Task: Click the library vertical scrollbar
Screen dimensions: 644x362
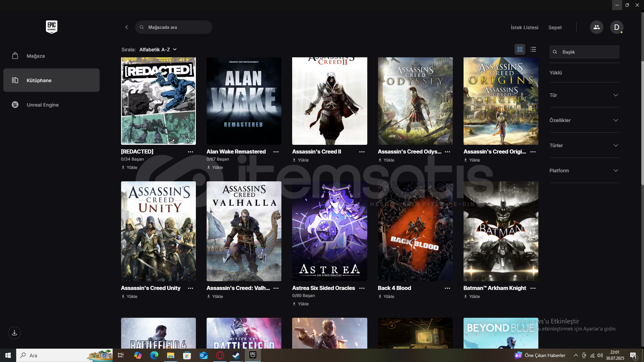Action: (642, 123)
